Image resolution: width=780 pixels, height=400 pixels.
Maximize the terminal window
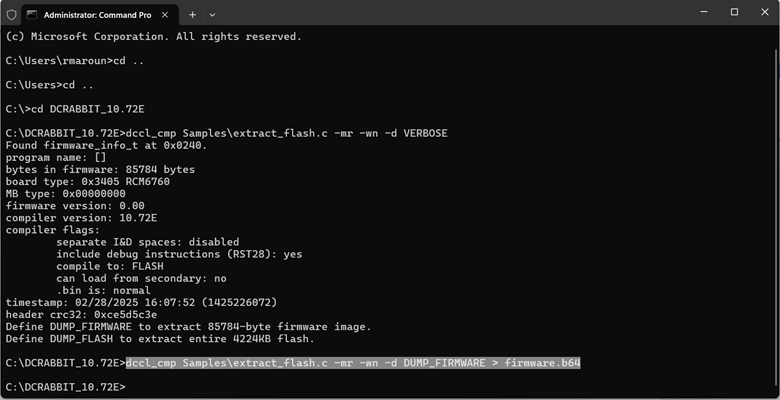coord(734,12)
